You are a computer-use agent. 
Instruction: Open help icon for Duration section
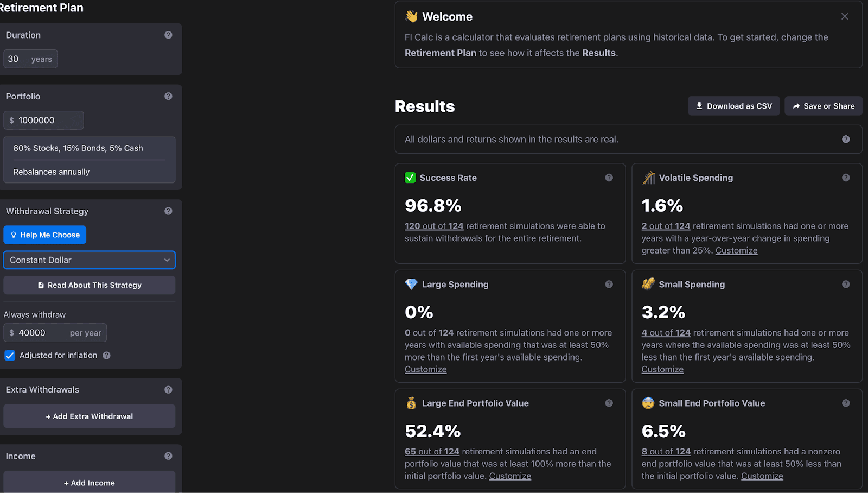pyautogui.click(x=168, y=35)
